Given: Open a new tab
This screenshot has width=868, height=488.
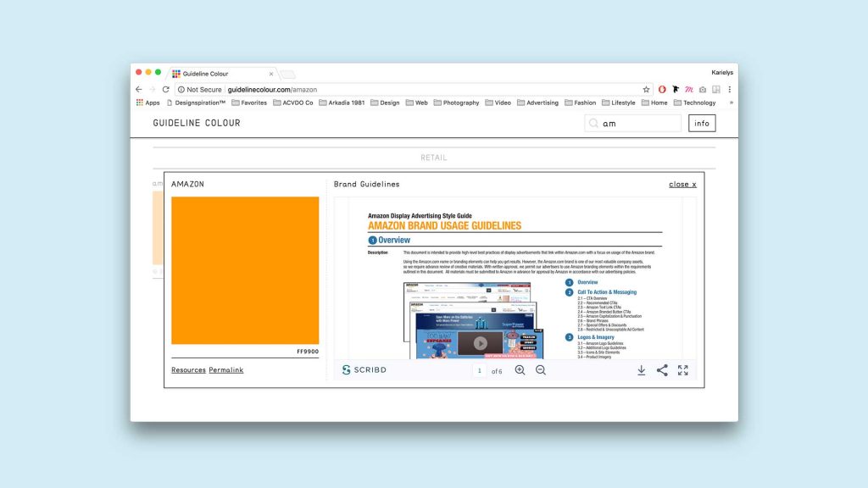Looking at the screenshot, I should coord(287,75).
